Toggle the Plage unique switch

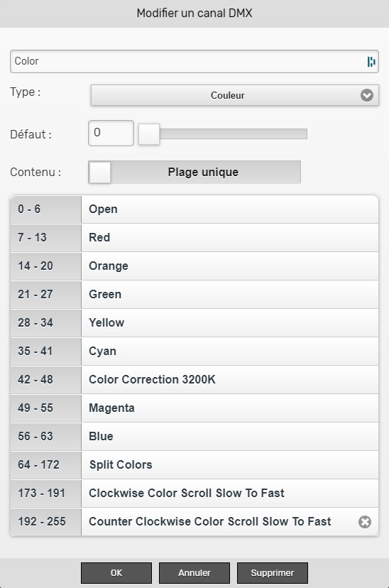point(194,172)
